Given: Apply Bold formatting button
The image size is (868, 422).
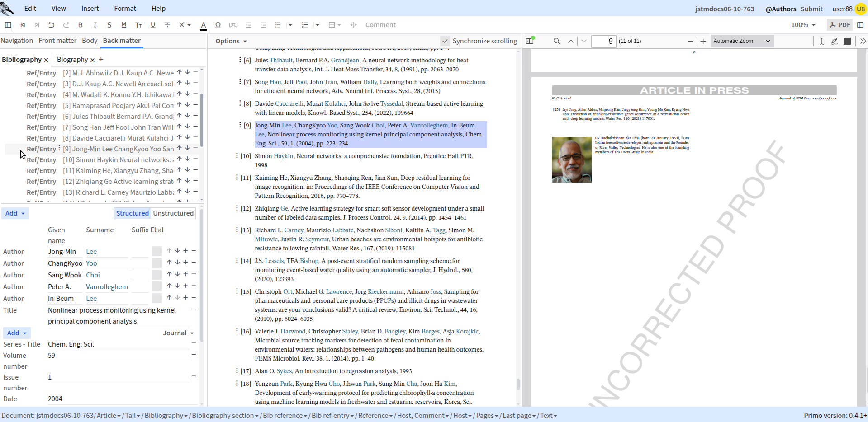Looking at the screenshot, I should (x=80, y=25).
